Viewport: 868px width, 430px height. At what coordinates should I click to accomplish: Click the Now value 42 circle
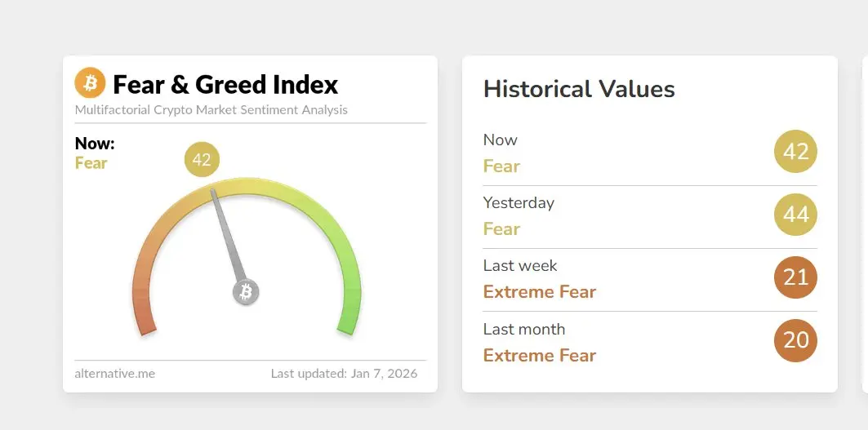pos(795,151)
